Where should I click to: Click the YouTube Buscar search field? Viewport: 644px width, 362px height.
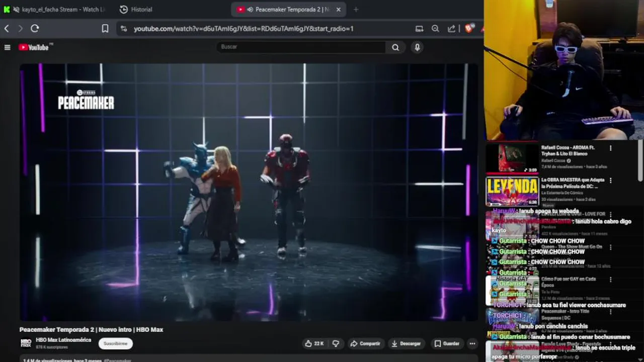pyautogui.click(x=301, y=47)
